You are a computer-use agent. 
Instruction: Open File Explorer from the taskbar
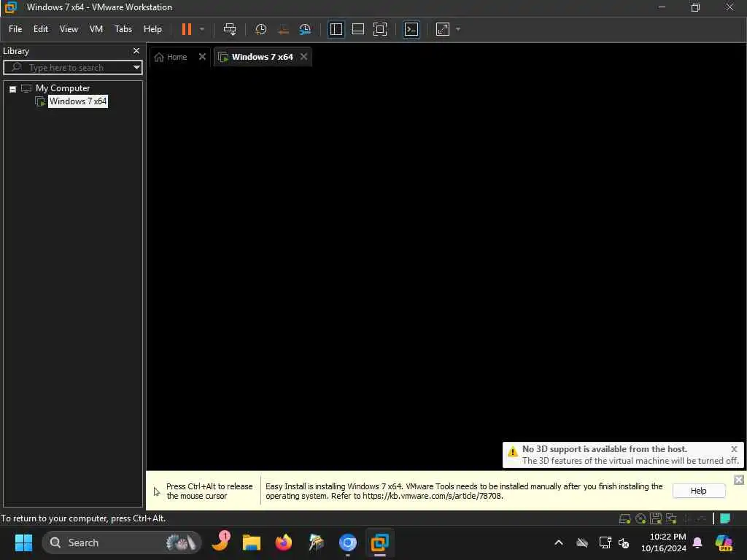[x=251, y=542]
